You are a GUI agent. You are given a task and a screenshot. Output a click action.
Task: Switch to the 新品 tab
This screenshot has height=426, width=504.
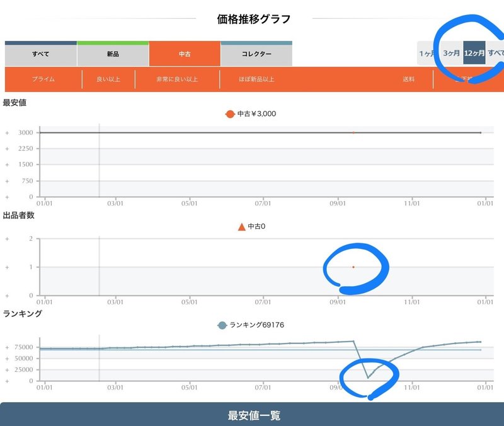(111, 54)
